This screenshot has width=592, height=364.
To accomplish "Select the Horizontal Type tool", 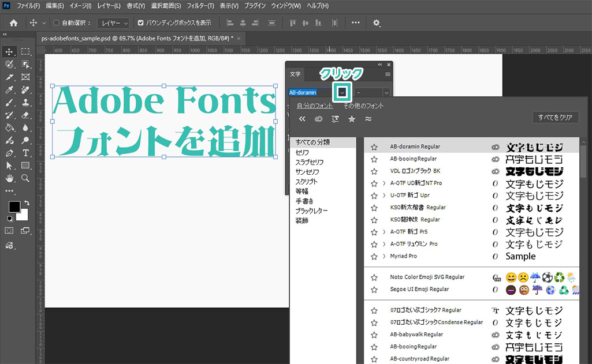I will [x=25, y=153].
